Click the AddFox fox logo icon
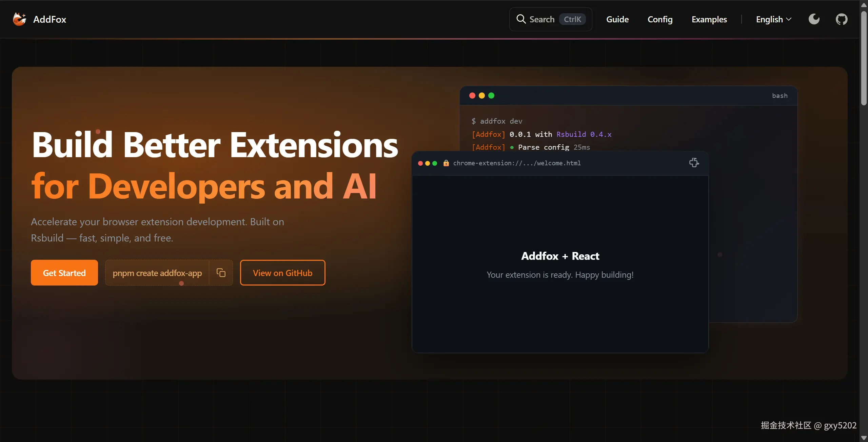 (x=19, y=19)
